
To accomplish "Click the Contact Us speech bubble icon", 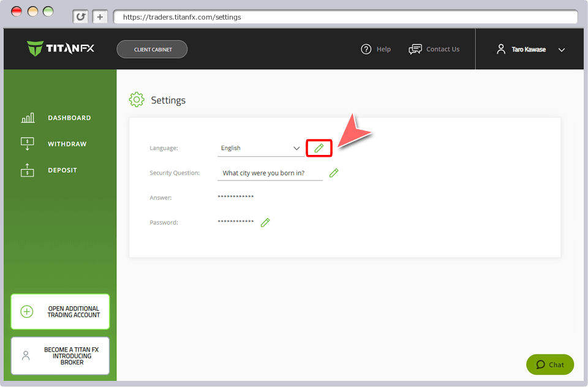I will coord(415,50).
